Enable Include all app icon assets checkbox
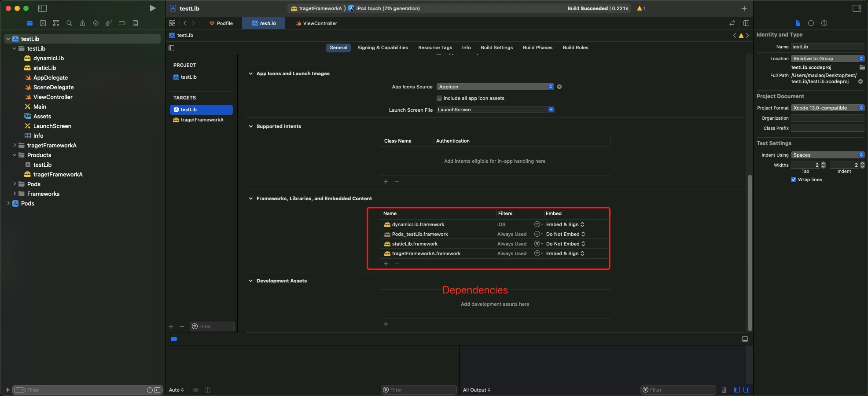 439,98
